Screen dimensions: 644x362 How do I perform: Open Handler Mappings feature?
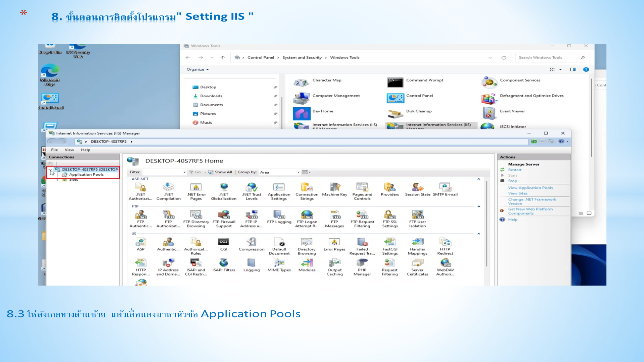(x=418, y=246)
